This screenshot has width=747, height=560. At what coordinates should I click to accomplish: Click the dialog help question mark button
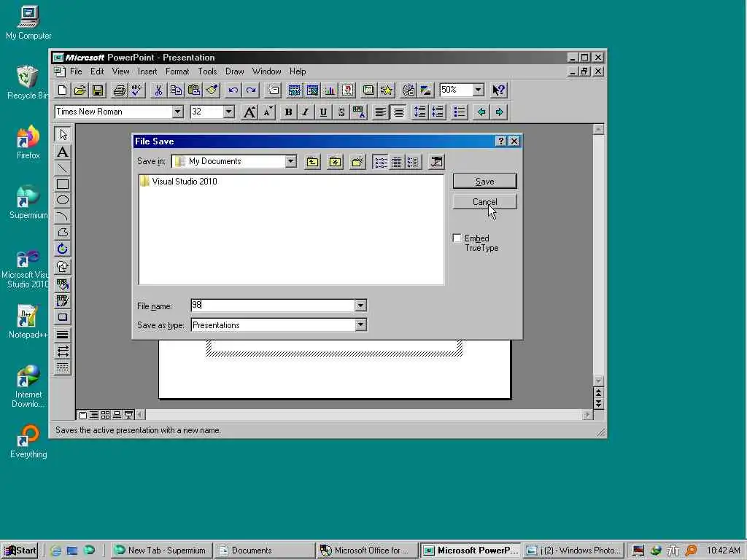500,141
